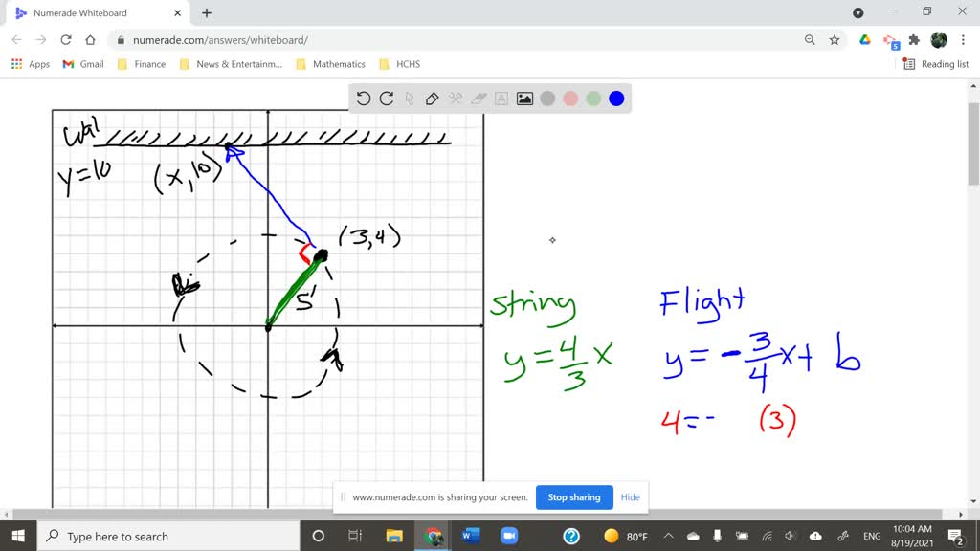Open the HCHS bookmarks folder

(x=400, y=64)
